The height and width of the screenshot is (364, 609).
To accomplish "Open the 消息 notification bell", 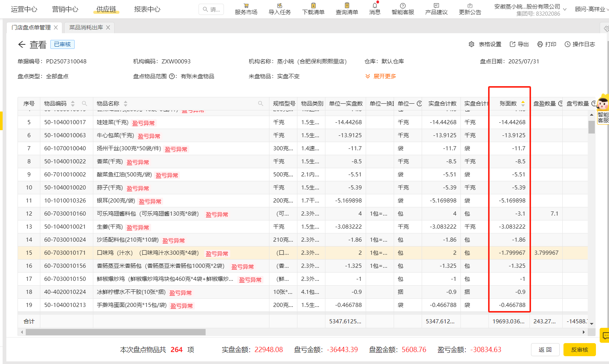I will tap(375, 6).
